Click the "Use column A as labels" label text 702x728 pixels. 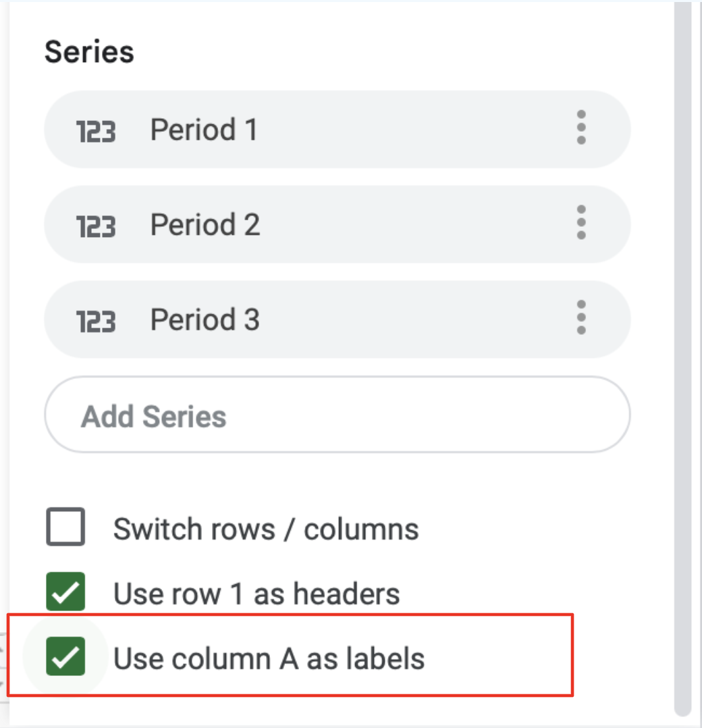[269, 658]
